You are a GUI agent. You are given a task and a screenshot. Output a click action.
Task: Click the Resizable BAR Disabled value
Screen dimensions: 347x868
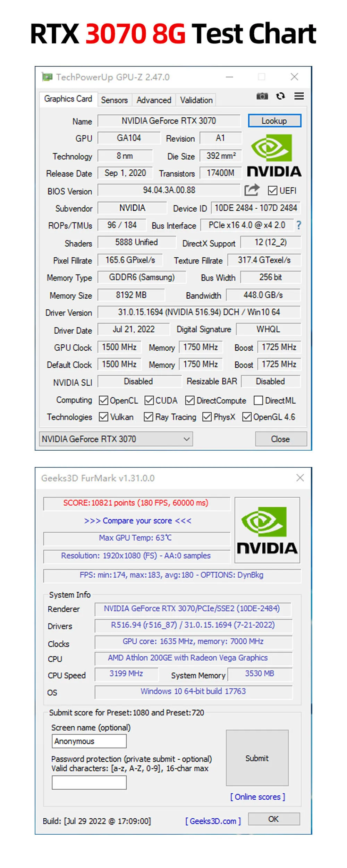pos(271,382)
